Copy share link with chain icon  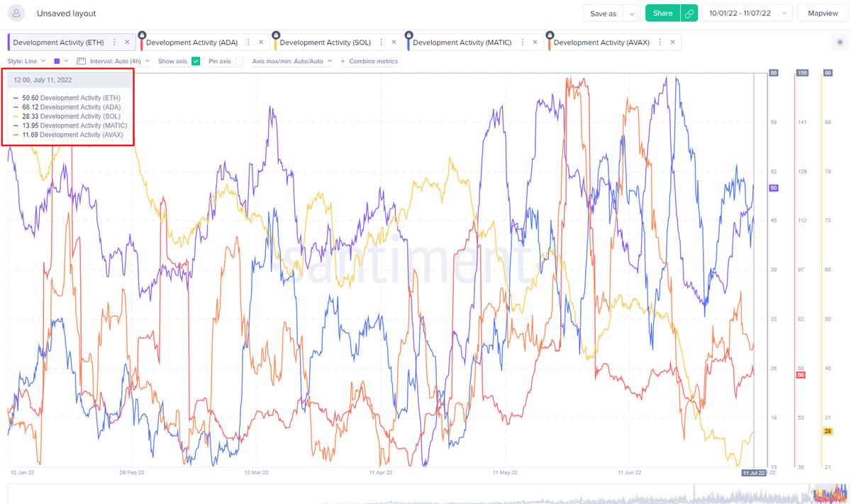click(689, 13)
